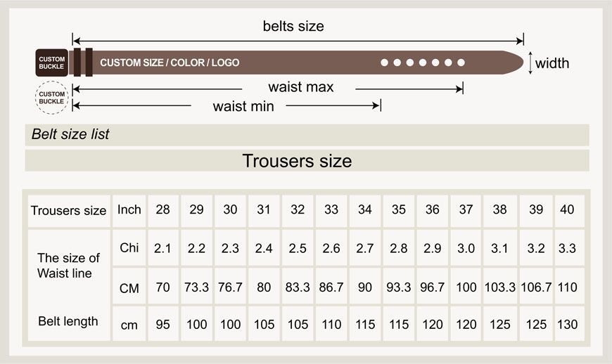This screenshot has height=364, width=612.
Task: Select the belt length 95 cell
Action: [x=162, y=324]
